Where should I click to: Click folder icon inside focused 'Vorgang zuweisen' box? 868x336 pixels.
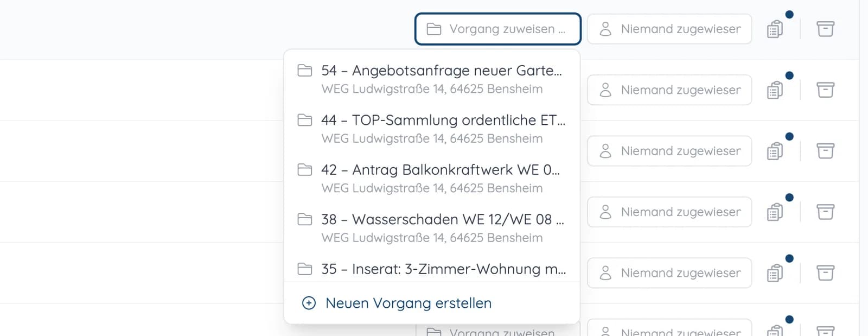[x=434, y=29]
